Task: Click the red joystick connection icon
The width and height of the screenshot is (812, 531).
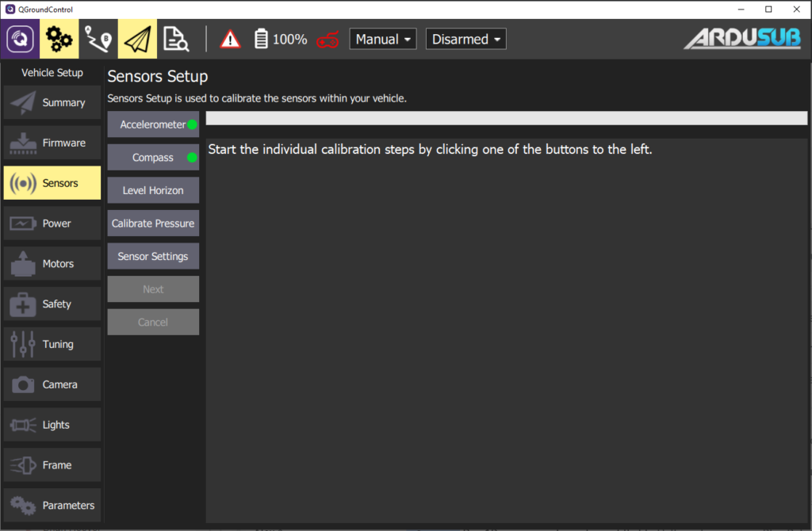Action: [328, 38]
